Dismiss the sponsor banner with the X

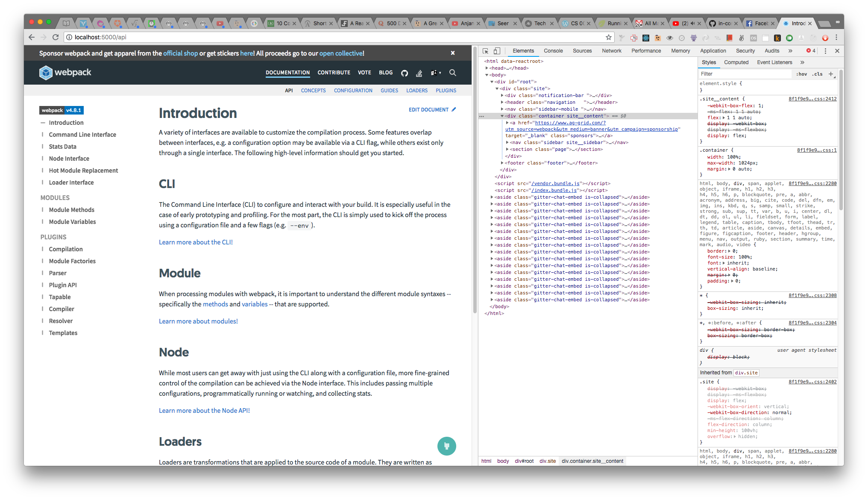[x=453, y=53]
